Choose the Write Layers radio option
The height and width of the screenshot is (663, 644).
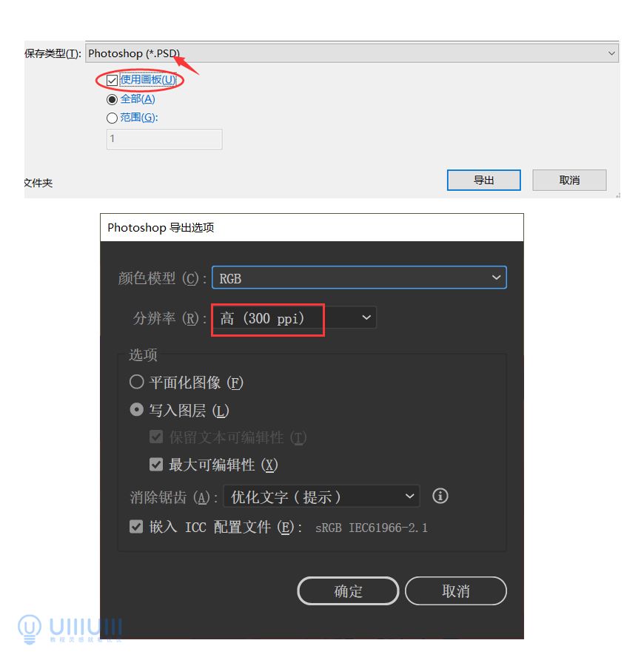coord(137,410)
